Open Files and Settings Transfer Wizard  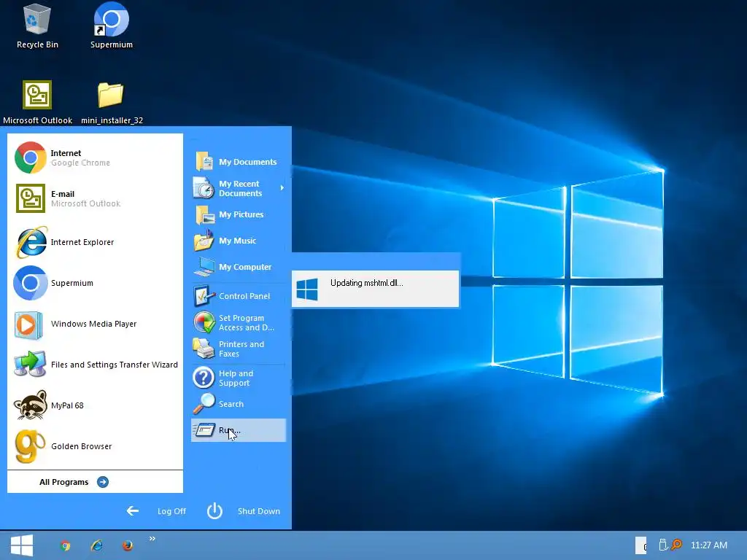point(96,365)
